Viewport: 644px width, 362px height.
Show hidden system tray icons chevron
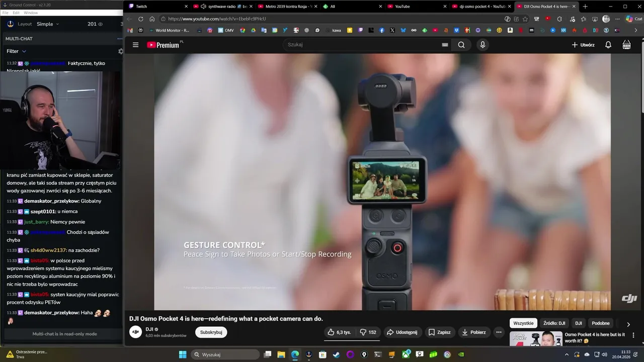click(567, 354)
